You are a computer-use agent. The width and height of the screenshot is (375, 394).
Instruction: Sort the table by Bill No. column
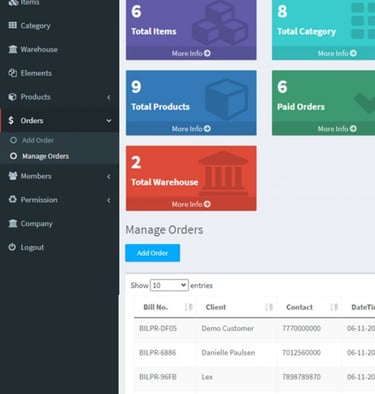[188, 307]
